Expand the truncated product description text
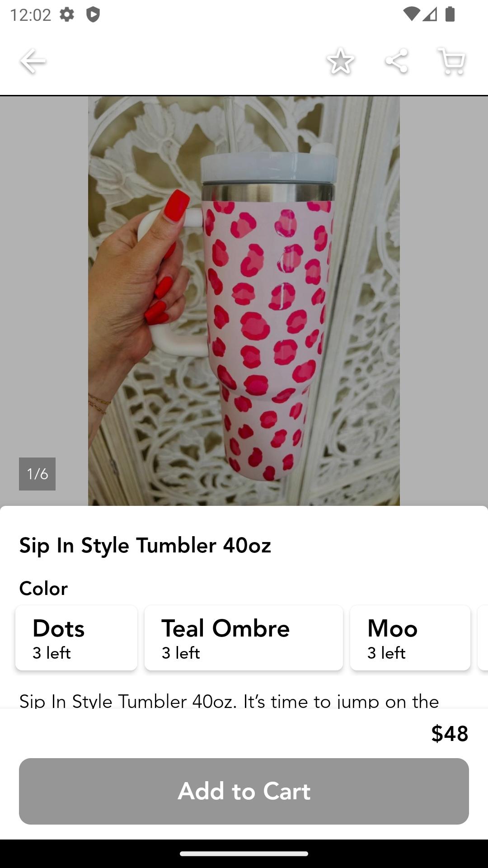Screen dimensions: 488x868 [229, 701]
